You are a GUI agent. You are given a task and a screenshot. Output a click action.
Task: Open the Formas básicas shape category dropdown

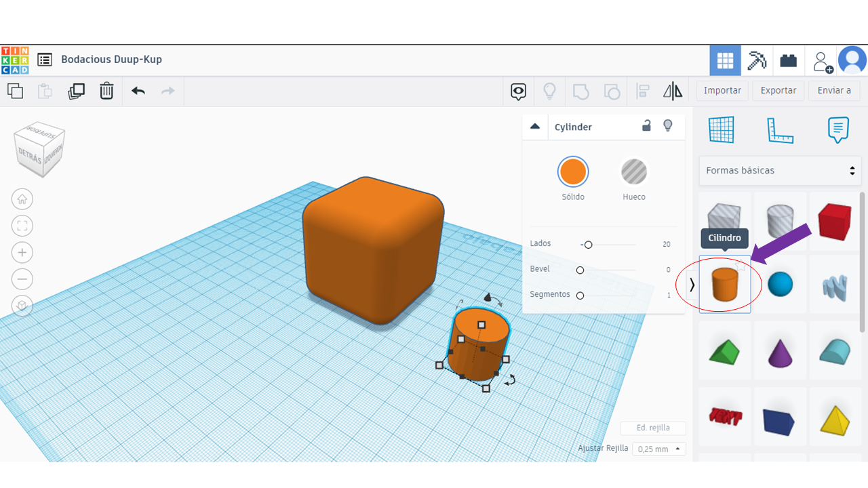pyautogui.click(x=781, y=171)
